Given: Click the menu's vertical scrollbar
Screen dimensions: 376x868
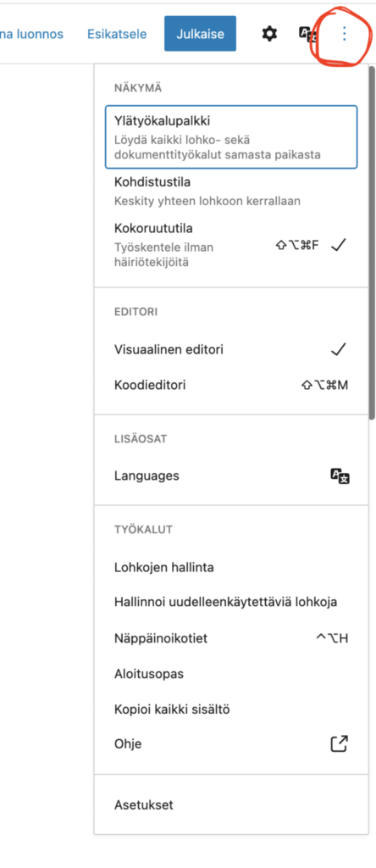Looking at the screenshot, I should click(372, 243).
